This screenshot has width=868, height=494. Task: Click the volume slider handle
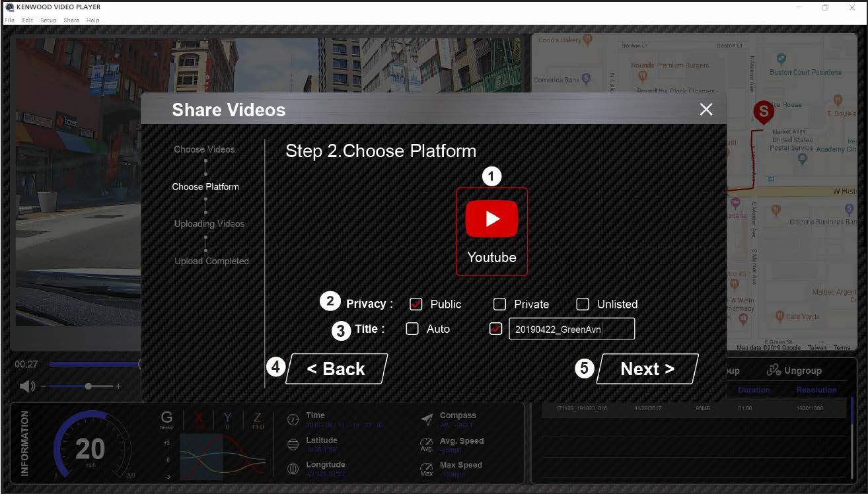[x=89, y=386]
